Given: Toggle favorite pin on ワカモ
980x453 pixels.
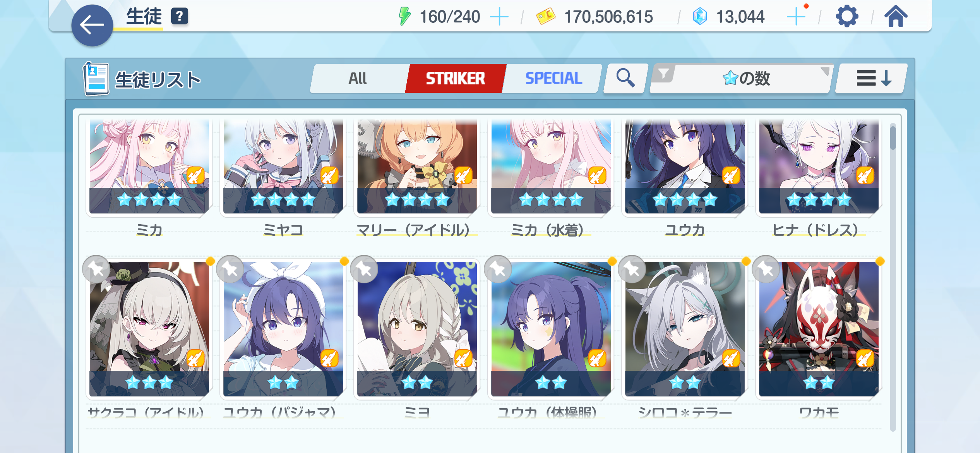Looking at the screenshot, I should 766,269.
